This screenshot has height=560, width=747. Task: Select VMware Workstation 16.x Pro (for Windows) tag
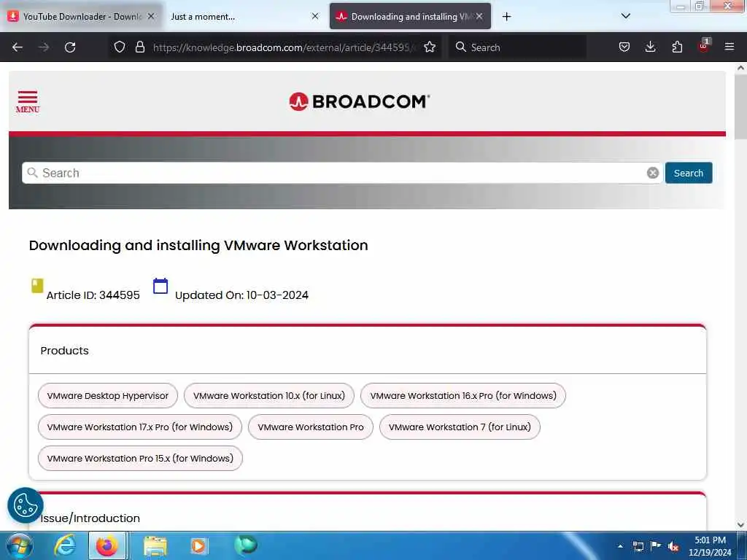463,396
